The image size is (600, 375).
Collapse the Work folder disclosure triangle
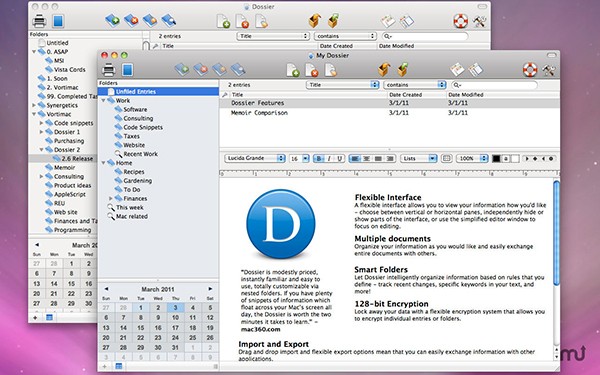[x=103, y=101]
